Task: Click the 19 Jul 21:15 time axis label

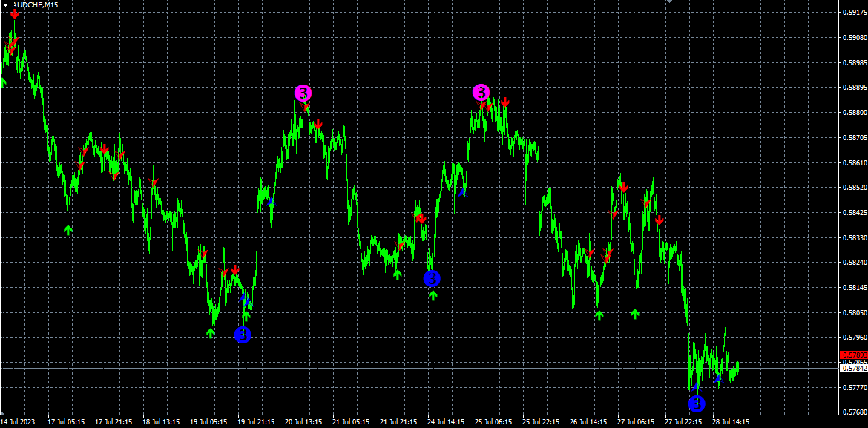Action: pyautogui.click(x=256, y=422)
